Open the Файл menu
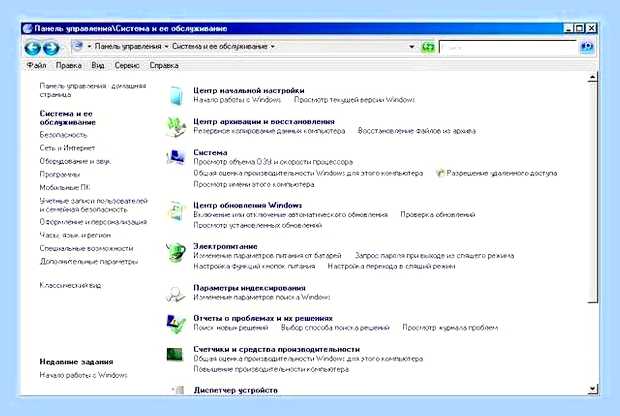Screen dimensions: 620x416 [x=36, y=65]
